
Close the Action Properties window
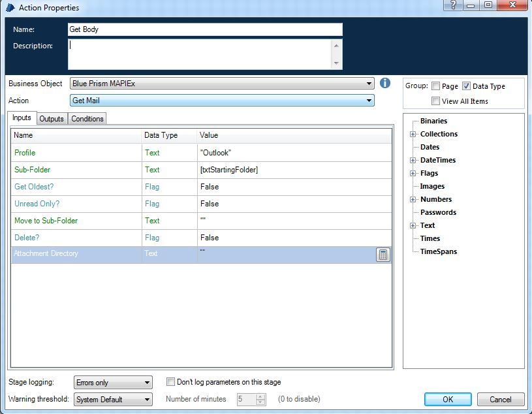click(x=512, y=5)
